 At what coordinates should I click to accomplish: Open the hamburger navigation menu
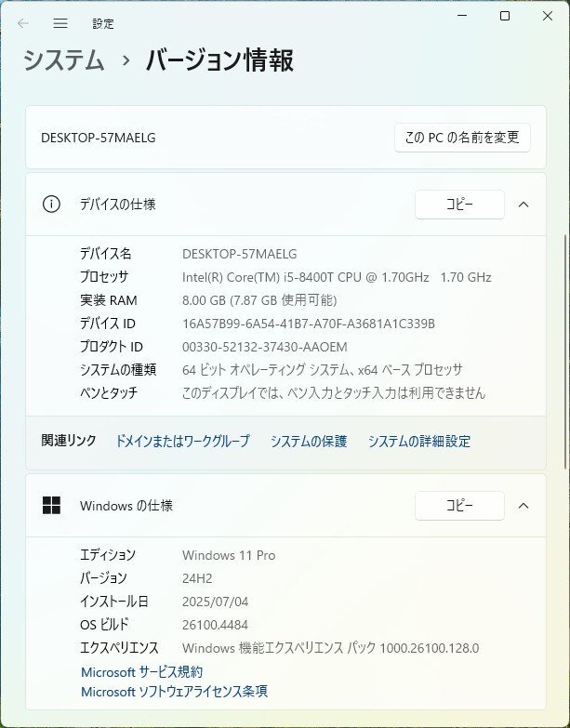tap(60, 23)
